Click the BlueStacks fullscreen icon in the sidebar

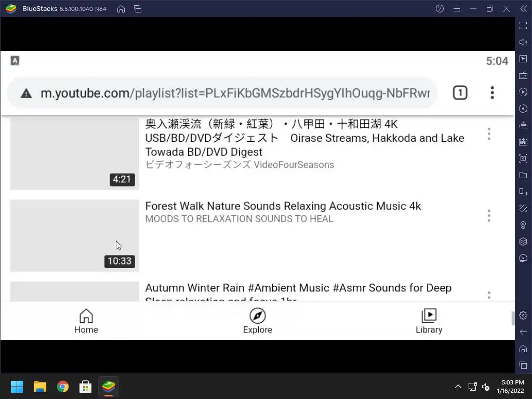523,25
